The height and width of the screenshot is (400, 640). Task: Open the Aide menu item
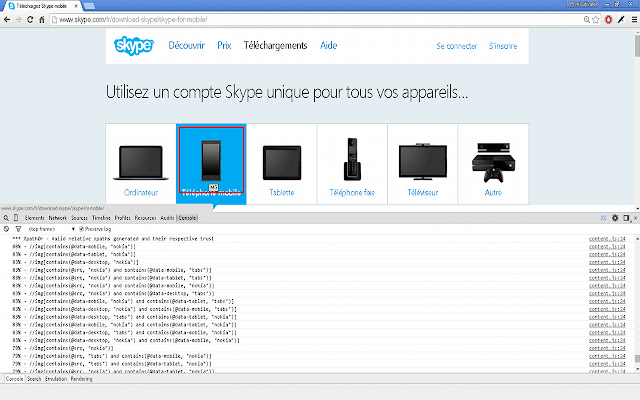click(329, 45)
